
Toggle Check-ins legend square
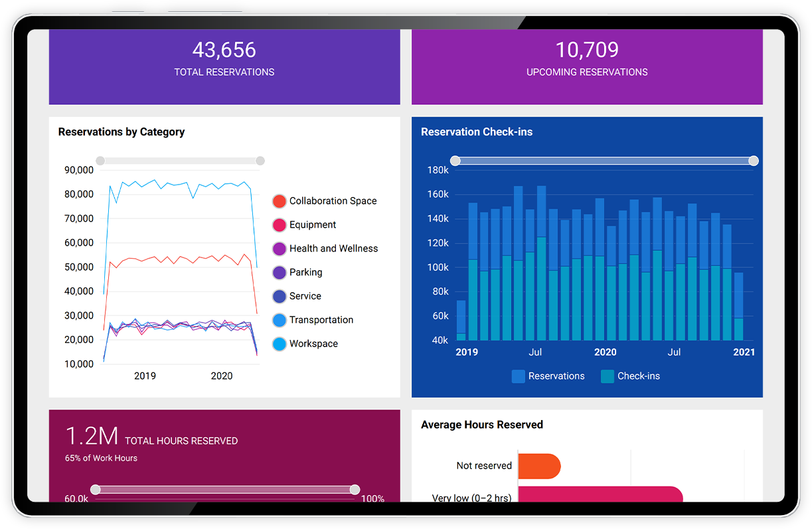coord(607,376)
